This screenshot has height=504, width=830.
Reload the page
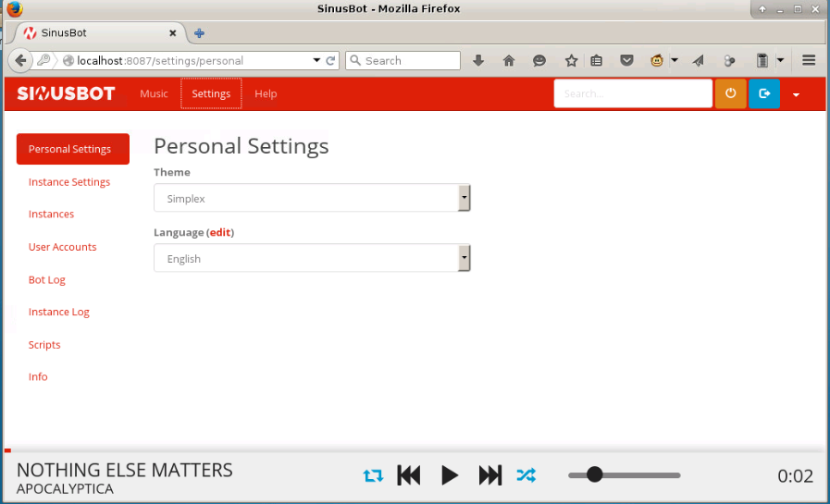pos(330,61)
